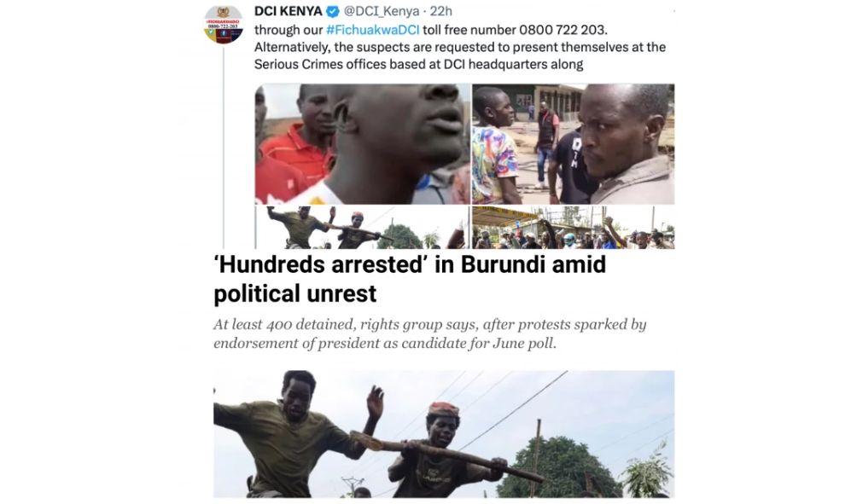Open bottom-right tweet photo of crowd
Screen dimensions: 857x504
pyautogui.click(x=574, y=228)
